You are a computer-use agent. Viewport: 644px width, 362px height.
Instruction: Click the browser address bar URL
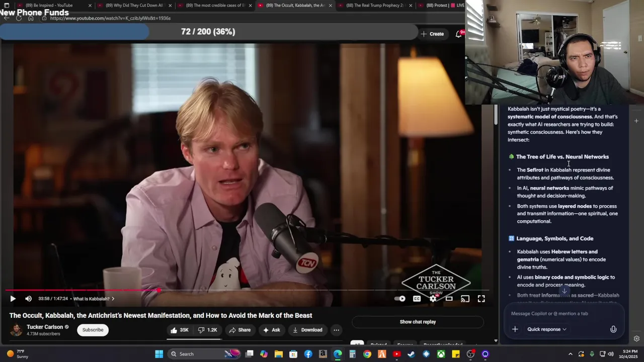110,18
